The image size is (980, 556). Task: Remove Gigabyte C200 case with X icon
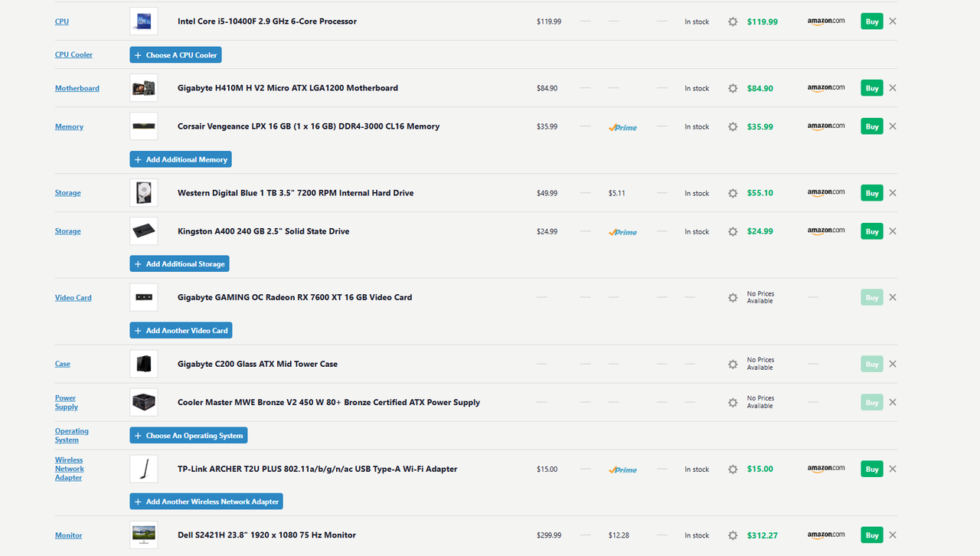coord(893,364)
